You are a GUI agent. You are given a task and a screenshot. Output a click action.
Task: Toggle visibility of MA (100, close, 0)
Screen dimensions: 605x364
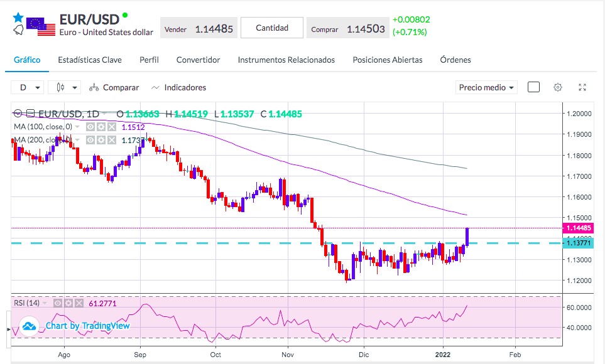pyautogui.click(x=90, y=127)
